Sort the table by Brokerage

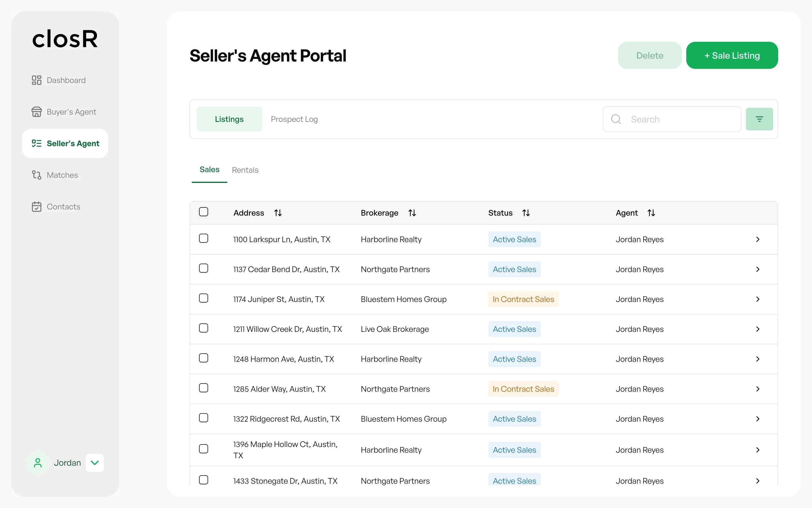click(412, 213)
